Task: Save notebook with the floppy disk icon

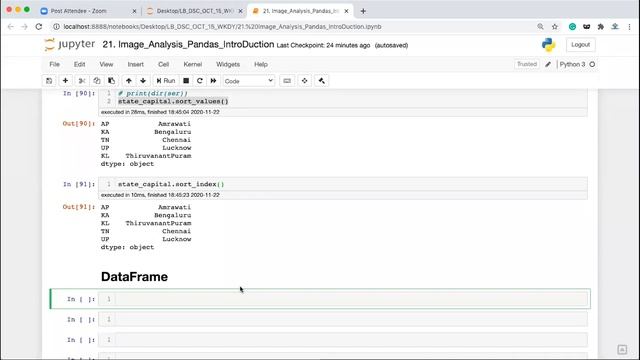Action: (x=49, y=81)
